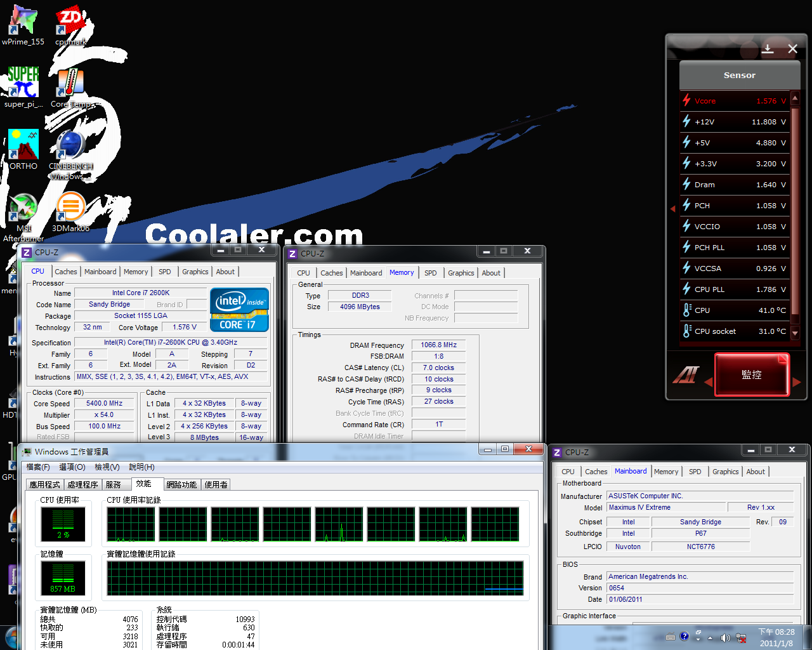The image size is (812, 650).
Task: Click the red left arrow beside 監控 button
Action: pyautogui.click(x=709, y=381)
